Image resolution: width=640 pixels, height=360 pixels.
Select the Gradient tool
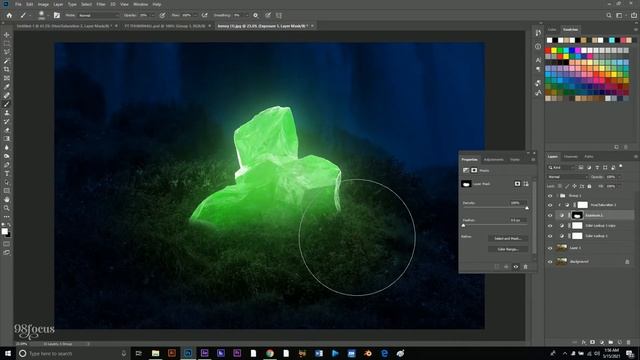coord(7,139)
